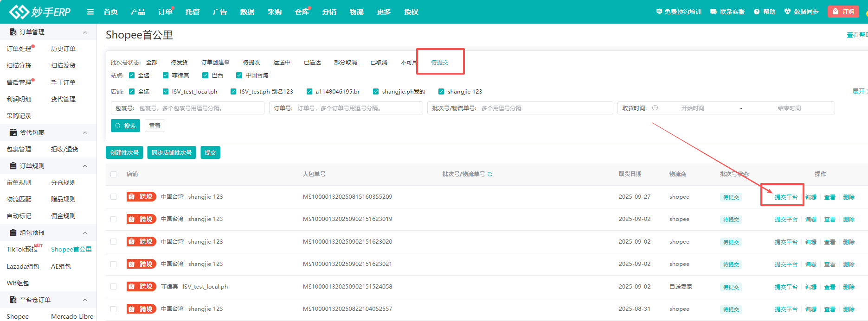Select the 部分取消 status tab
This screenshot has height=321, width=868.
pos(345,62)
